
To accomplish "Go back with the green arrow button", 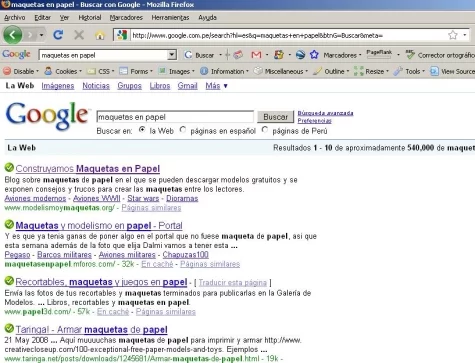I will click(x=12, y=35).
